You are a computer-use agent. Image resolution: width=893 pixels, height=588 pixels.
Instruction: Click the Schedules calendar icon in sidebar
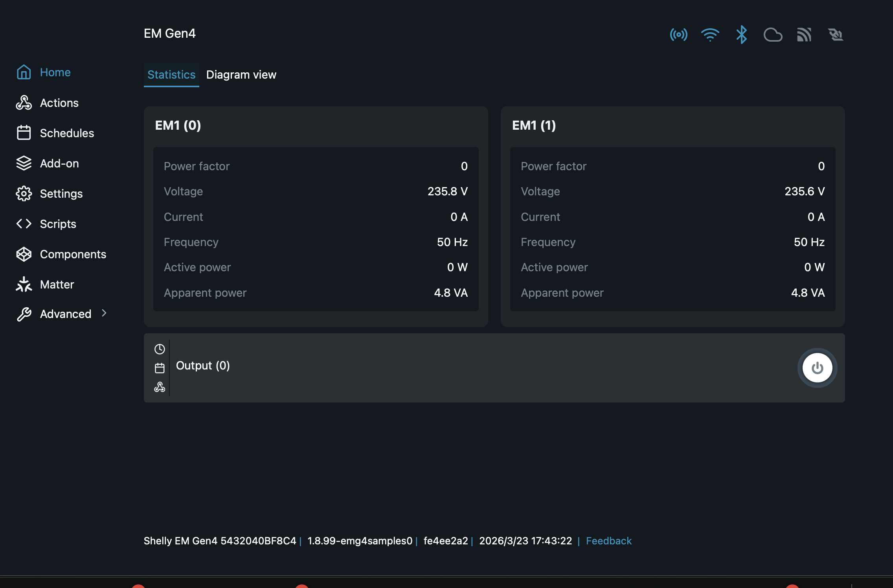(x=24, y=133)
